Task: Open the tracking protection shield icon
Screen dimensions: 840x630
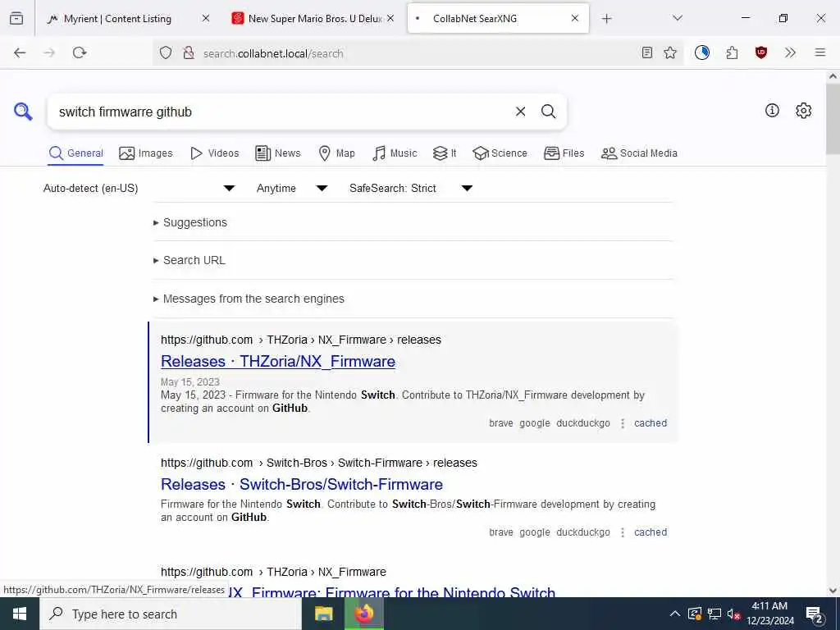Action: [166, 52]
